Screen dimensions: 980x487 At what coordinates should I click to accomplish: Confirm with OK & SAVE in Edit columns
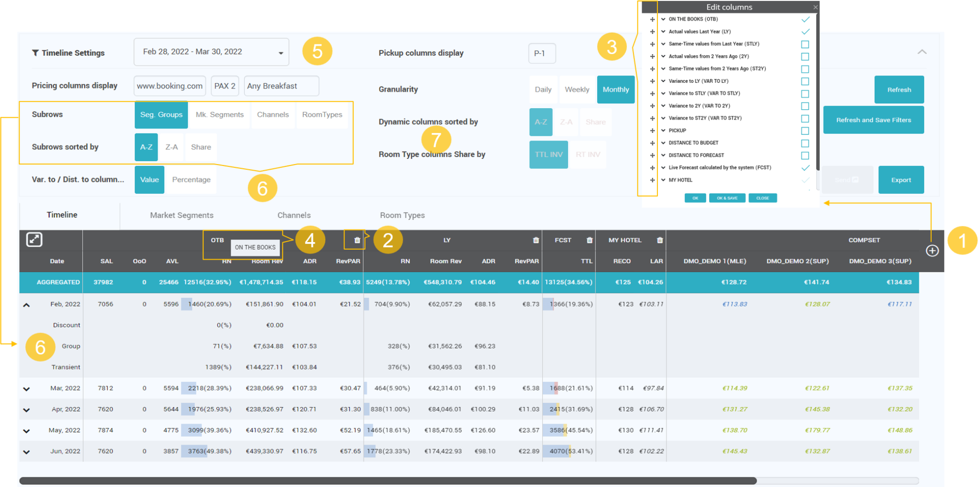727,198
